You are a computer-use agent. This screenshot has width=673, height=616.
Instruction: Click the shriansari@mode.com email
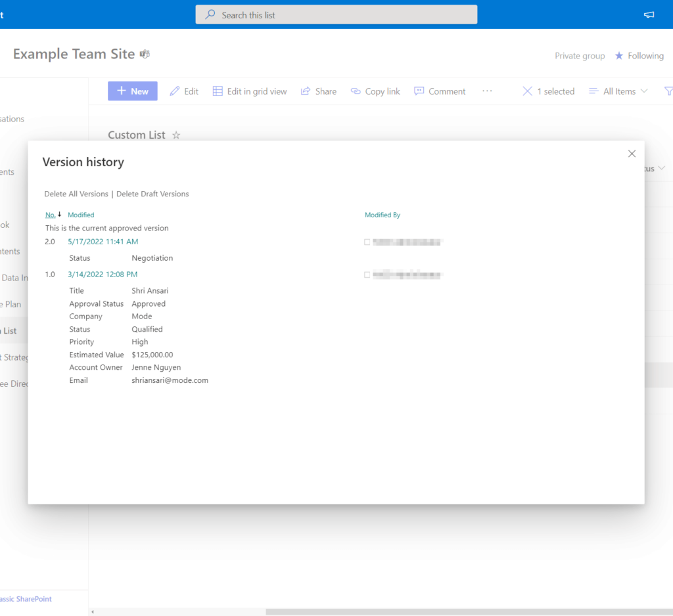[x=170, y=380]
